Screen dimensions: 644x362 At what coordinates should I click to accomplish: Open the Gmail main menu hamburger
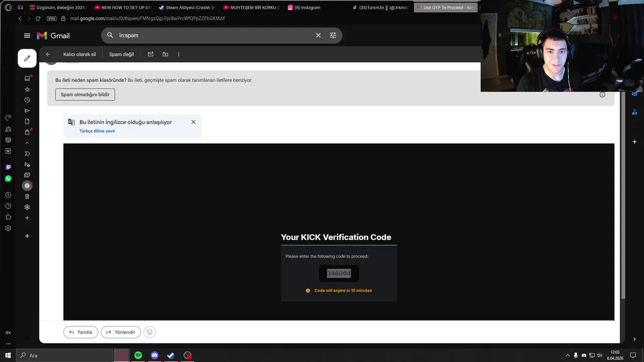(27, 36)
